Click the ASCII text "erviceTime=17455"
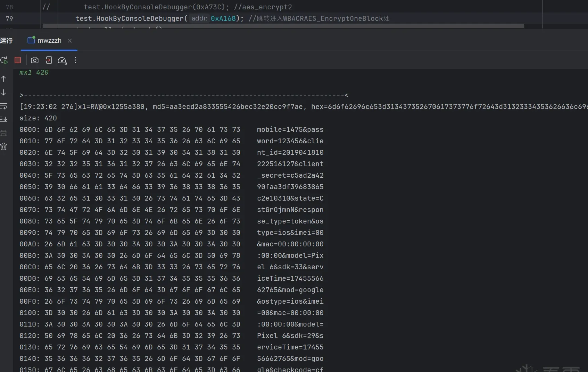The height and width of the screenshot is (372, 588). [x=290, y=347]
